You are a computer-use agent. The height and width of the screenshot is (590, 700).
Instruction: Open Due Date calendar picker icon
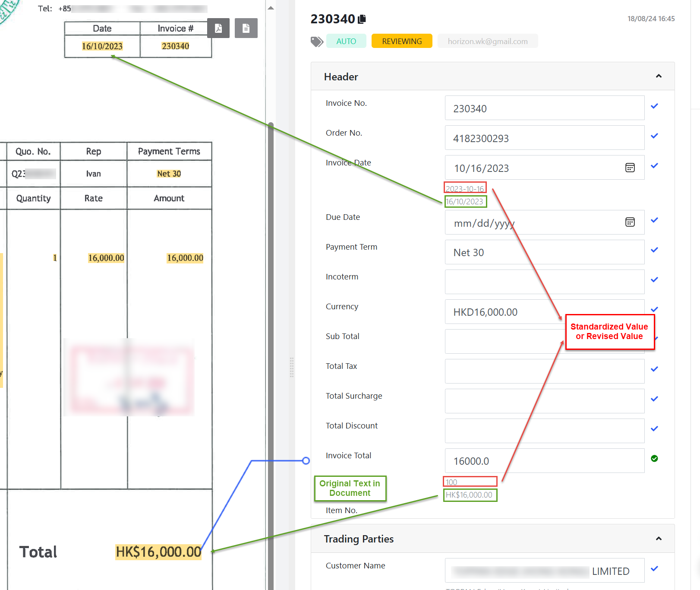[x=630, y=222]
